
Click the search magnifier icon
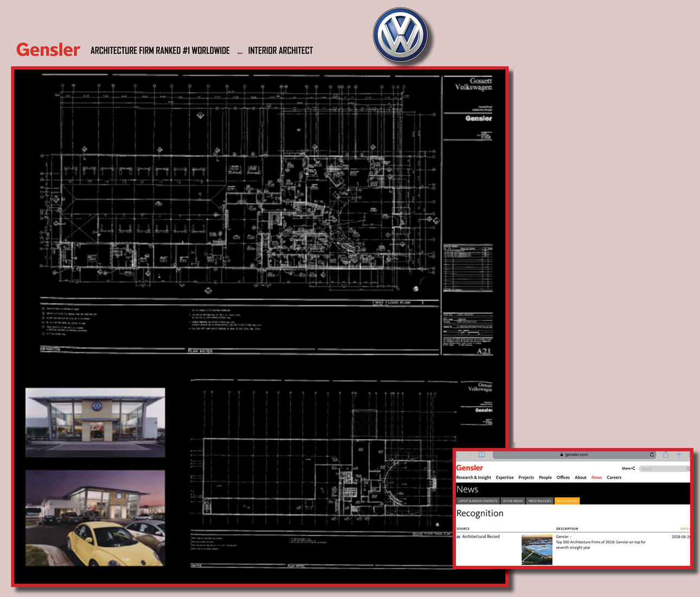coord(688,468)
